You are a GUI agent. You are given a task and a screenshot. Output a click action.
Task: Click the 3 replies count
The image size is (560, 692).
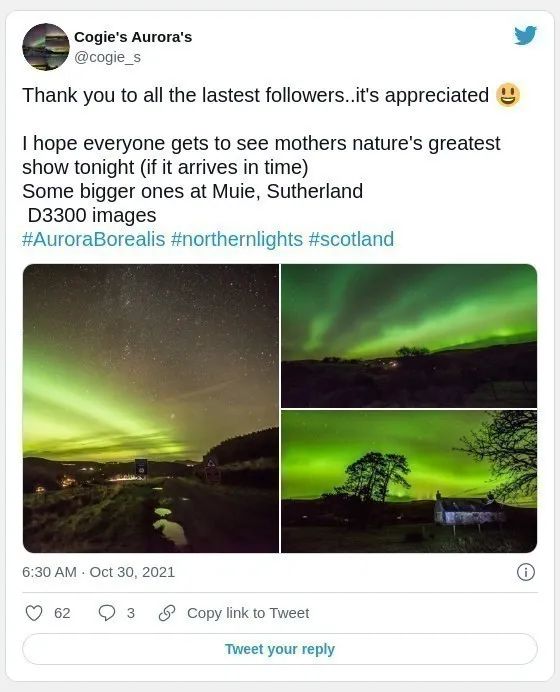pos(131,613)
